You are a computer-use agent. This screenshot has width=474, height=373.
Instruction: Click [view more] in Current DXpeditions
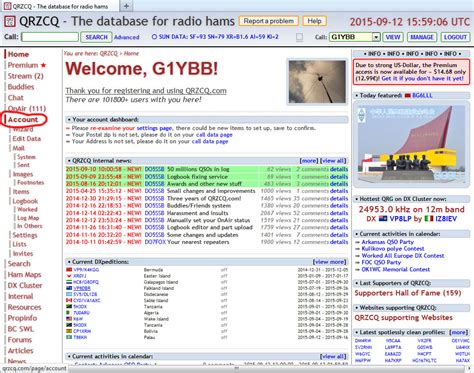tap(329, 262)
